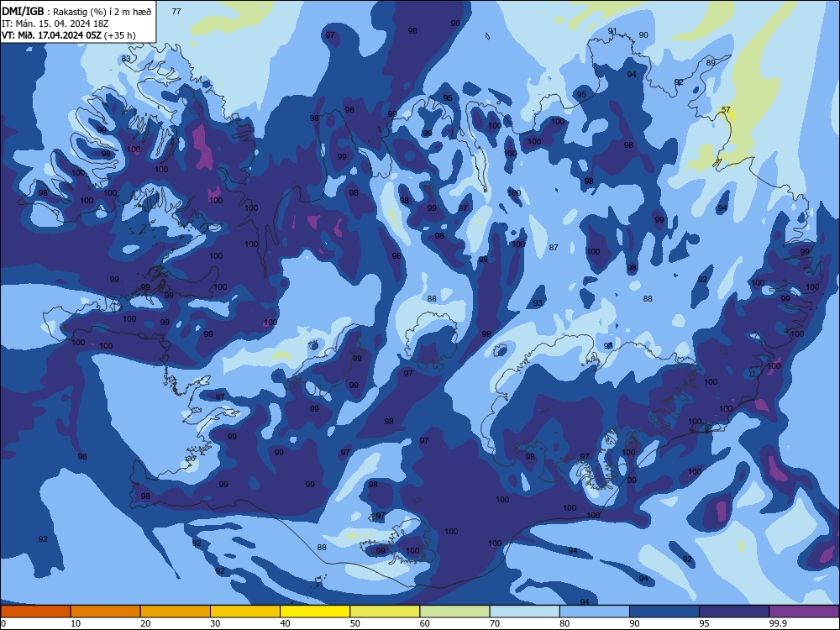Pick the pale green 60–70 legend swatch

(454, 612)
